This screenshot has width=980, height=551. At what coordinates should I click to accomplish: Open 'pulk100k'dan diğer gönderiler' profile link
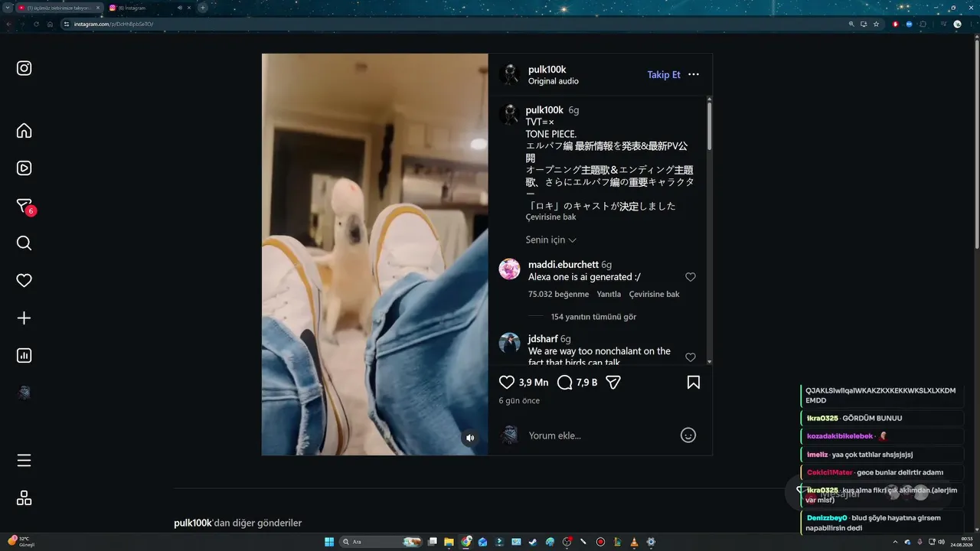pos(193,523)
